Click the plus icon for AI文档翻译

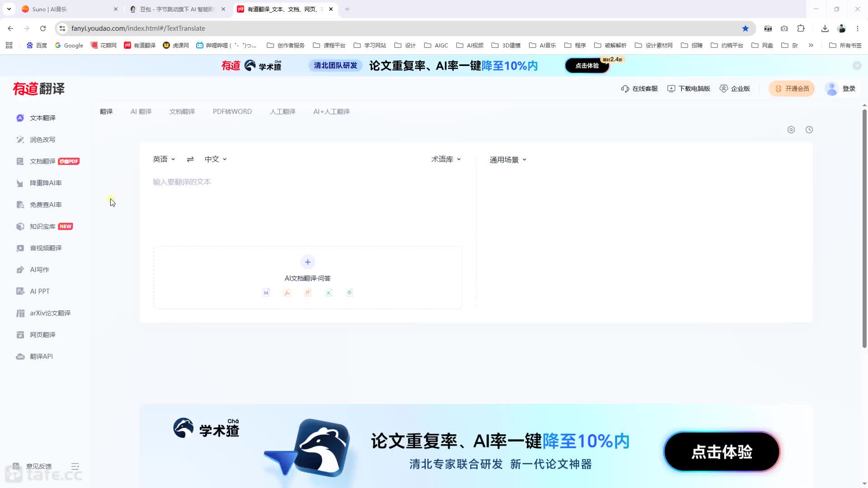[308, 262]
